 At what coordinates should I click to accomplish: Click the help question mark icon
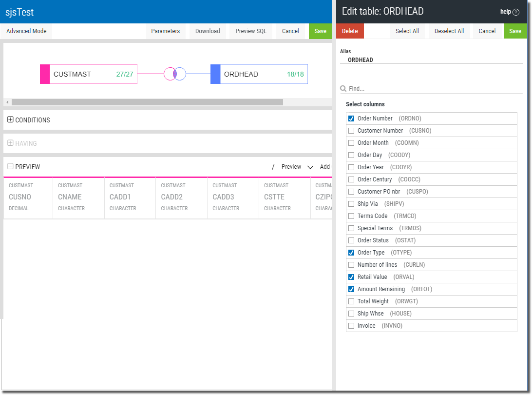517,11
